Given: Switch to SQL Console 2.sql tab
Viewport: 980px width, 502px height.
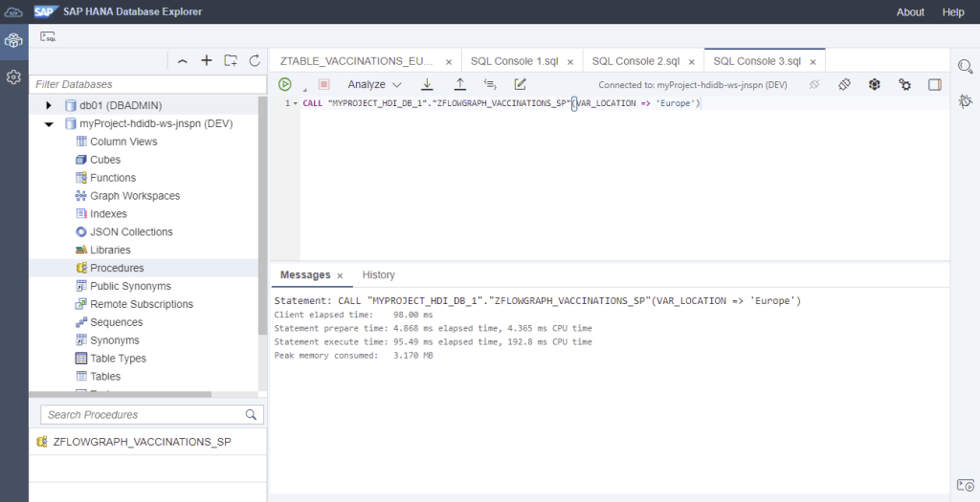Looking at the screenshot, I should 635,61.
